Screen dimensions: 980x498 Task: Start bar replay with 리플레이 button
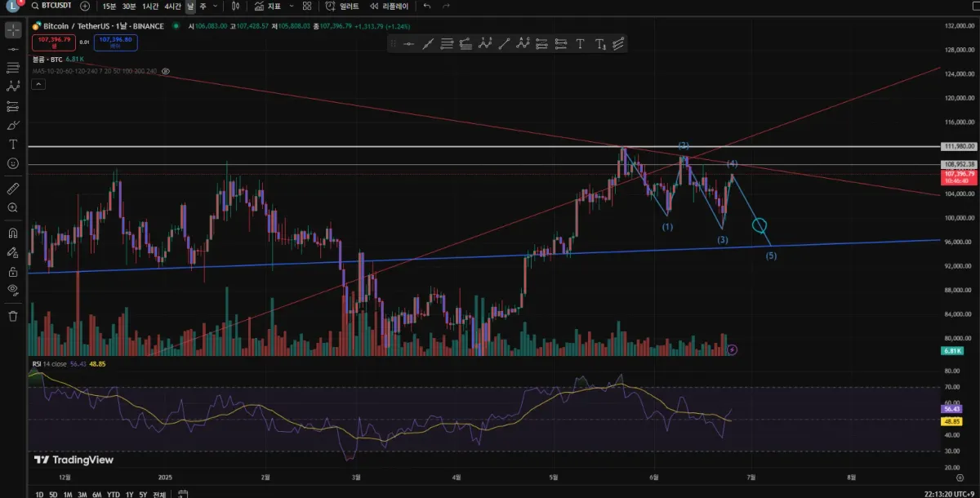coord(389,6)
